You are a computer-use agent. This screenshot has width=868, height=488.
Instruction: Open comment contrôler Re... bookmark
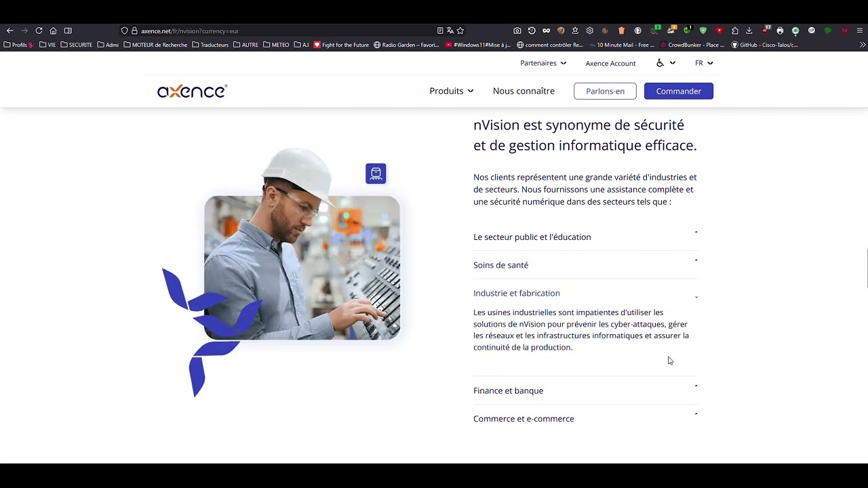(550, 45)
